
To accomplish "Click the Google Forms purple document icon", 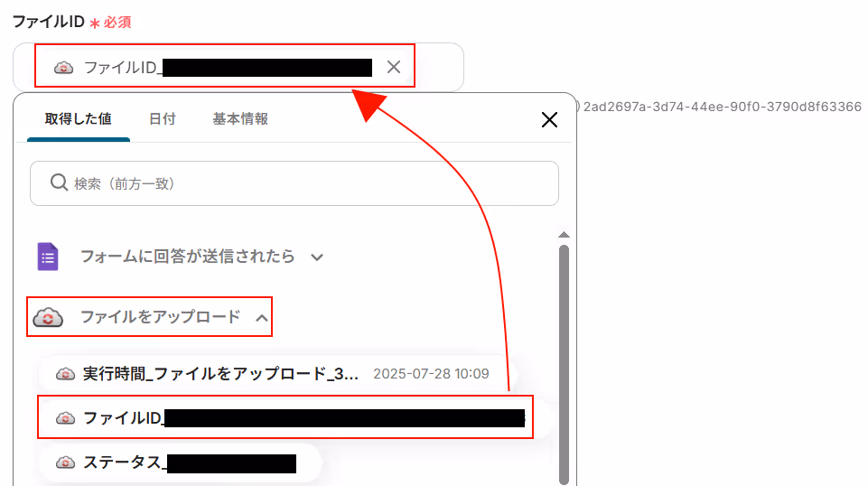I will point(48,257).
